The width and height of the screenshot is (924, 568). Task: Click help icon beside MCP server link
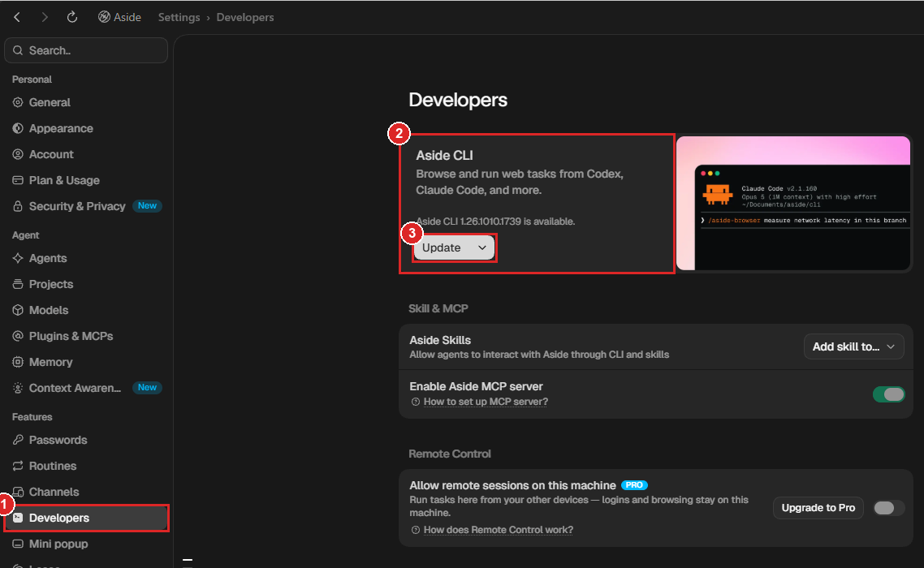point(416,402)
